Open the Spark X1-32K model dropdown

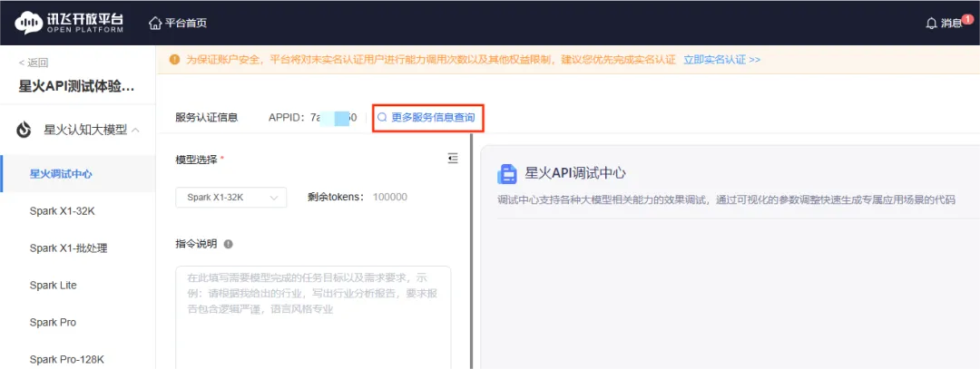(231, 198)
